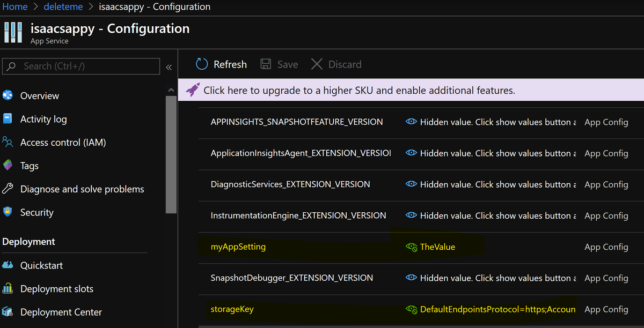Viewport: 644px width, 328px height.
Task: Click the Quickstart cloud icon
Action: click(8, 265)
